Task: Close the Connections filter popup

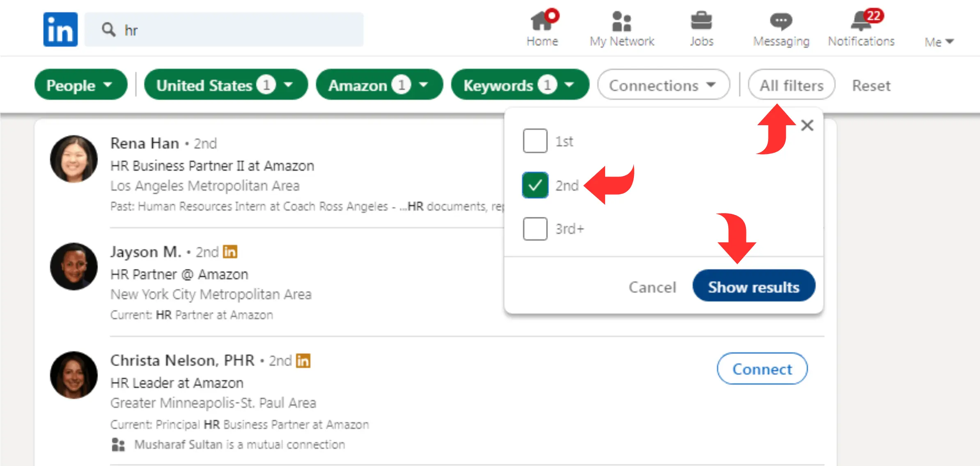Action: click(x=807, y=125)
